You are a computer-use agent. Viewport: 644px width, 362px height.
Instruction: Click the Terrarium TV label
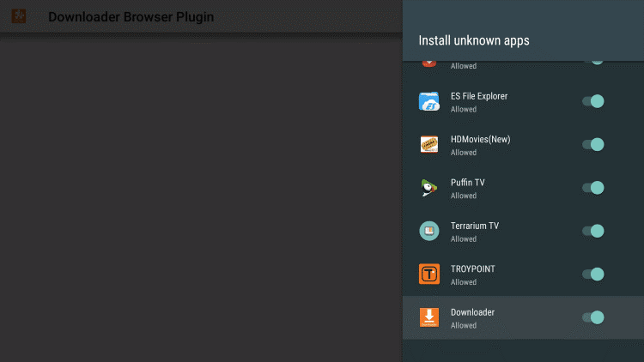(x=475, y=226)
